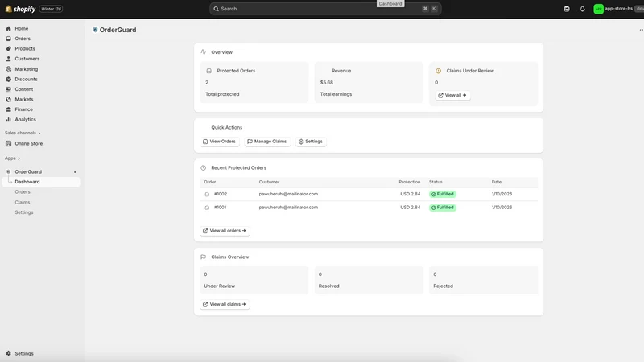Click the more options ellipsis at the top right

(641, 30)
